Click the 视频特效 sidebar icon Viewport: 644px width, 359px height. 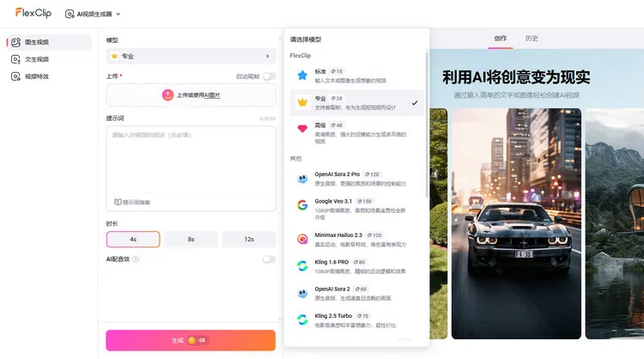coord(15,76)
